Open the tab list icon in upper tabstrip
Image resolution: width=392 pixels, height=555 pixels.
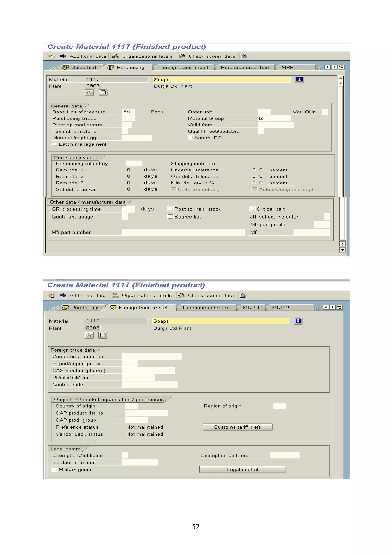(341, 67)
